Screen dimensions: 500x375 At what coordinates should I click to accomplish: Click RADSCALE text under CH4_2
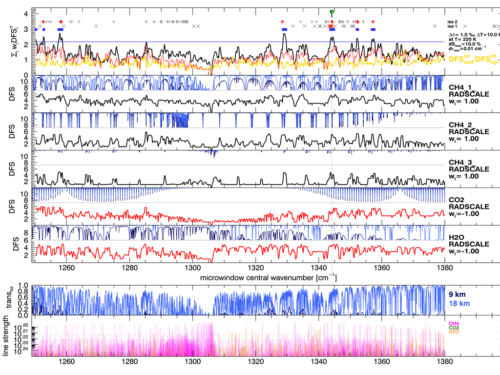469,132
